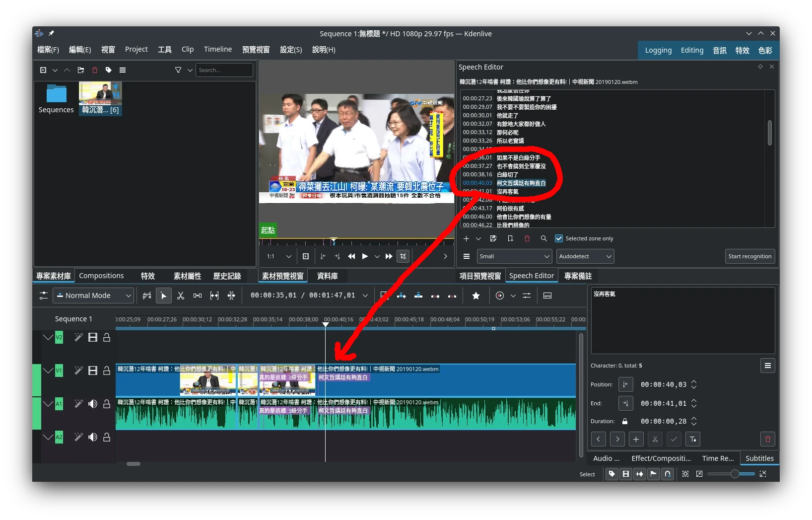Viewport: 812px width, 520px height.
Task: Click the tag icon in project bin toolbar
Action: tap(109, 70)
